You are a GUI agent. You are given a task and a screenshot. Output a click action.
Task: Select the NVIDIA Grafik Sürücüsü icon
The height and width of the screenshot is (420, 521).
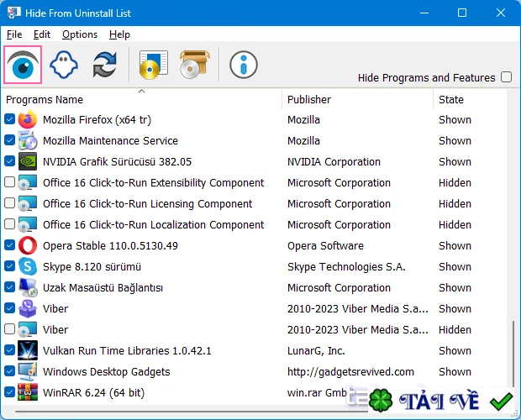[28, 161]
